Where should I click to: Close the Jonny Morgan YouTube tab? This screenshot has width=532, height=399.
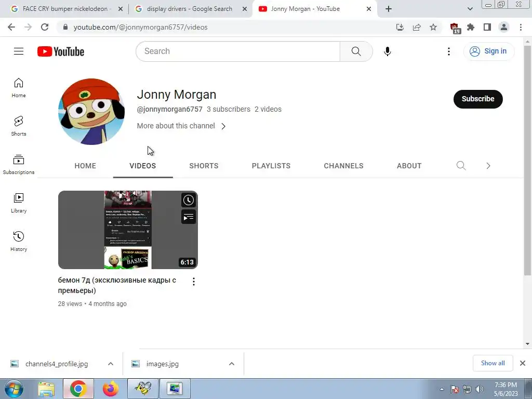(x=369, y=9)
